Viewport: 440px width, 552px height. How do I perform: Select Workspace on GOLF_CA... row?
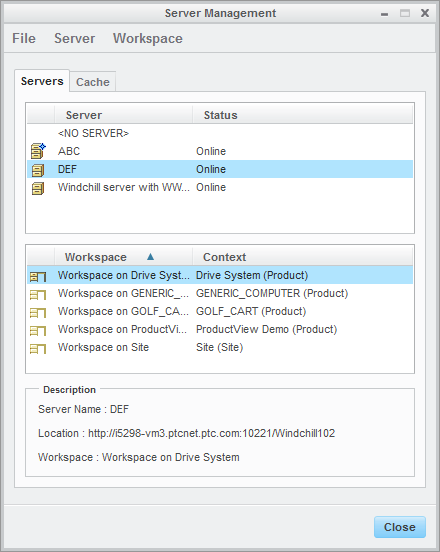(220, 311)
